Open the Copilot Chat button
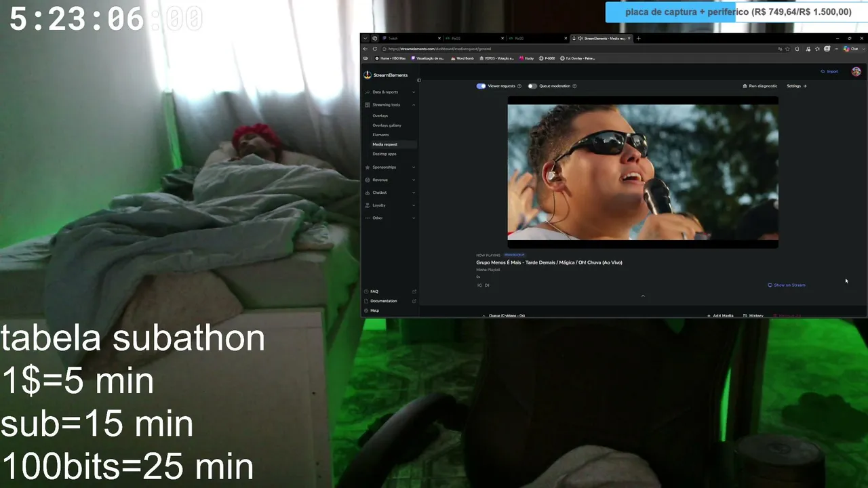Image resolution: width=868 pixels, height=488 pixels. (x=851, y=49)
